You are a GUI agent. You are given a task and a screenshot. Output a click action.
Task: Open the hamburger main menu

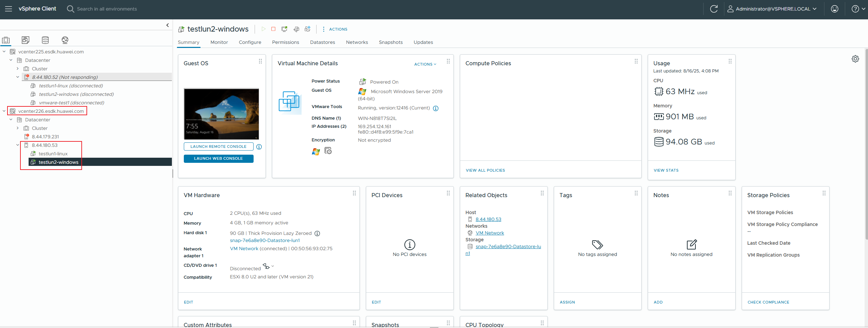tap(9, 9)
